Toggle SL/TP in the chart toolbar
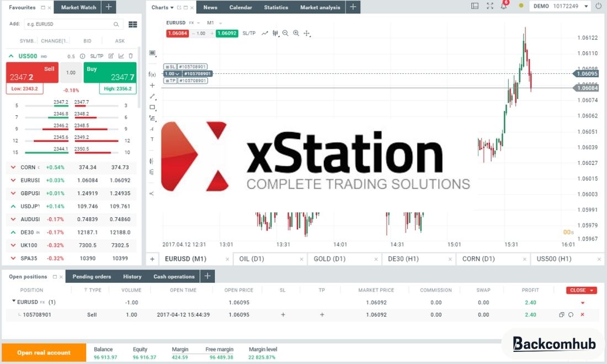This screenshot has width=607, height=364. [249, 33]
